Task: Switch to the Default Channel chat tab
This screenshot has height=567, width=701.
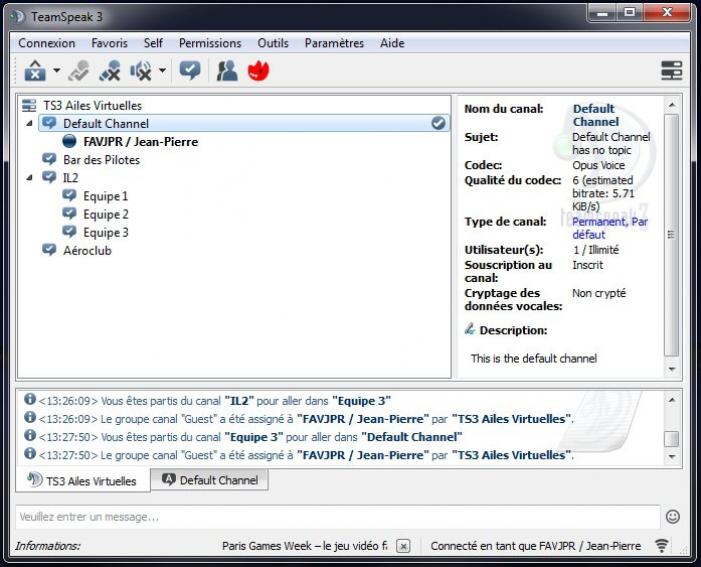Action: coord(210,480)
